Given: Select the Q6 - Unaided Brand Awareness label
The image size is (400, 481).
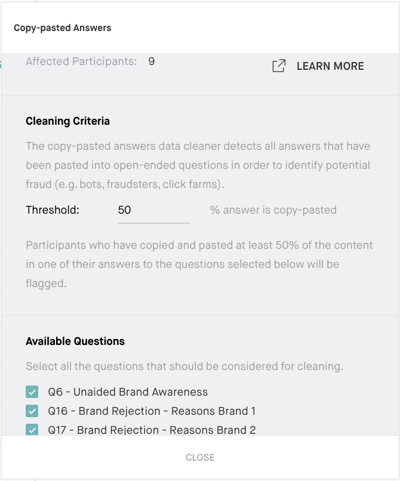Looking at the screenshot, I should click(128, 392).
